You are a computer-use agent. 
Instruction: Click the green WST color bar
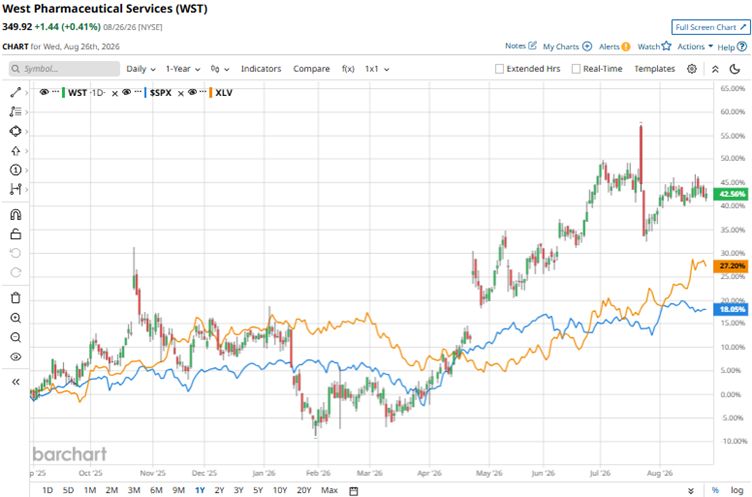click(x=63, y=92)
